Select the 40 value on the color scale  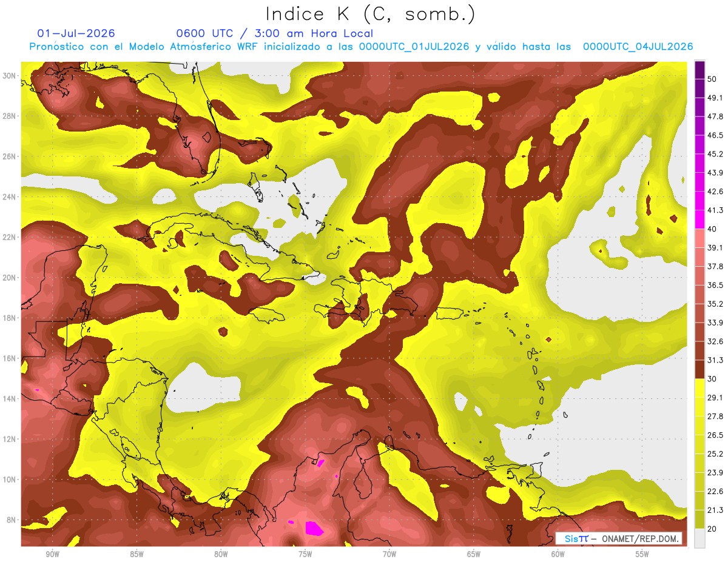[713, 229]
